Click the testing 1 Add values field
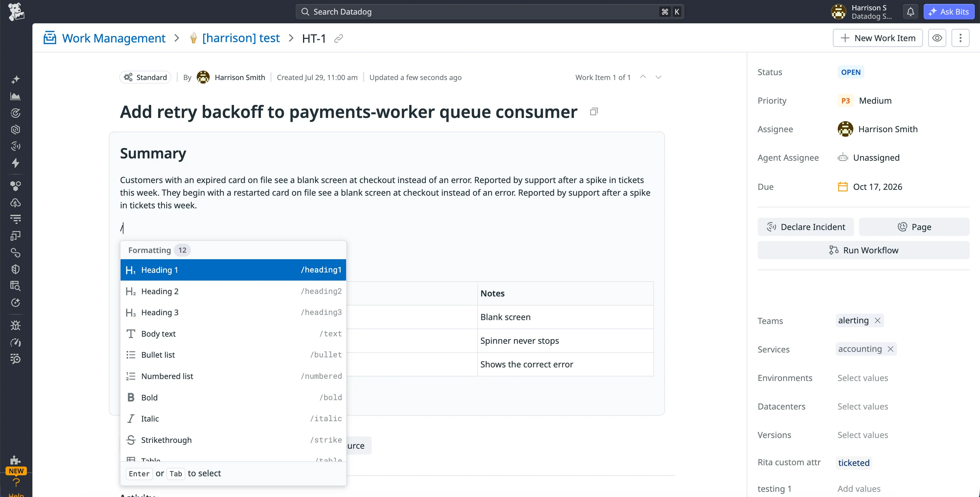Image resolution: width=980 pixels, height=497 pixels. (859, 489)
